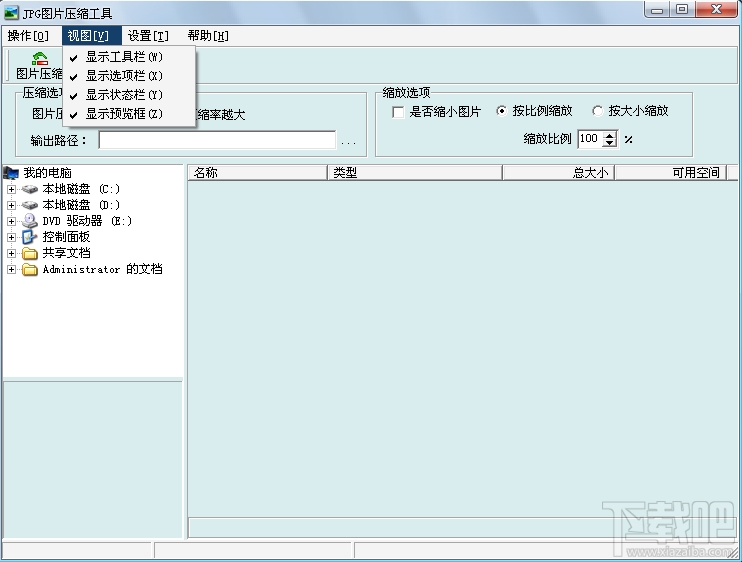Image resolution: width=742 pixels, height=562 pixels.
Task: Toggle 显示预览框(Z) menu entry
Action: click(x=129, y=114)
